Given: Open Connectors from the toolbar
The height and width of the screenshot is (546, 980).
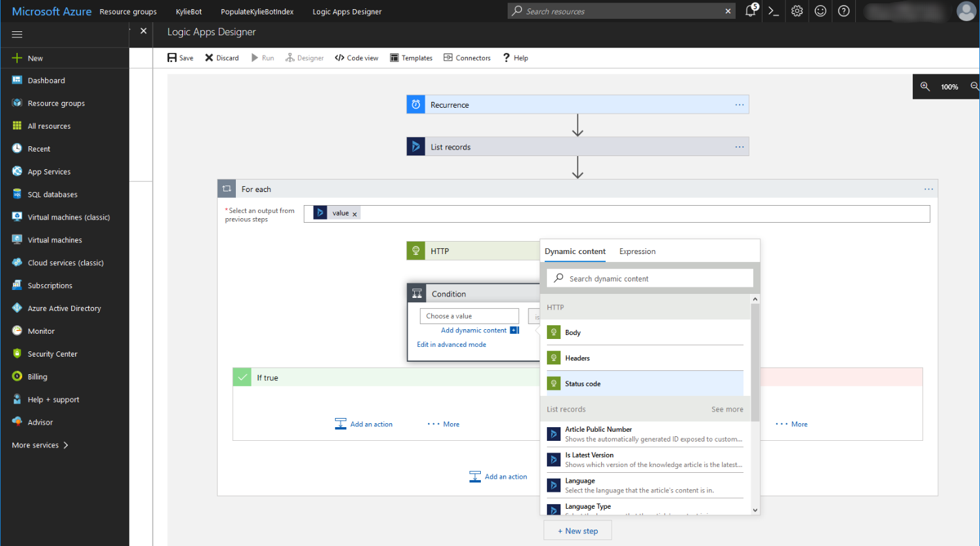Looking at the screenshot, I should [467, 58].
